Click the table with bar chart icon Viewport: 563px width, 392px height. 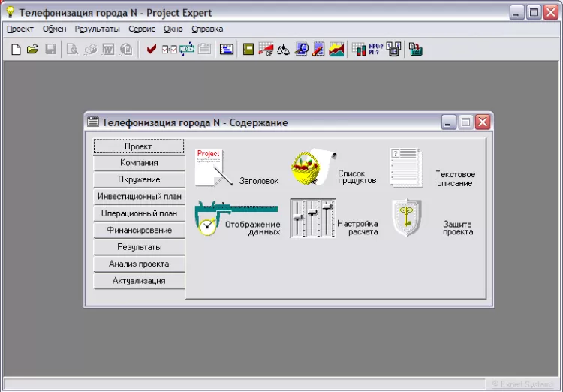click(359, 49)
